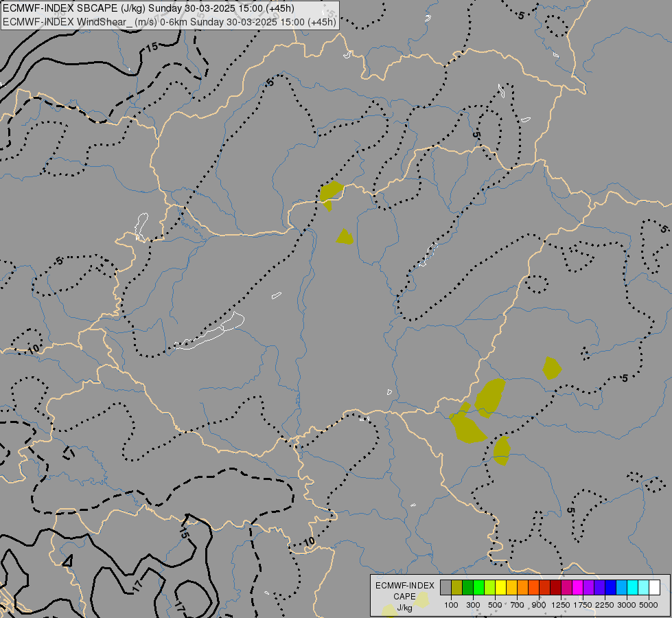This screenshot has height=618, width=672.
Task: Click the bright magenta legend swatch
Action: click(578, 587)
